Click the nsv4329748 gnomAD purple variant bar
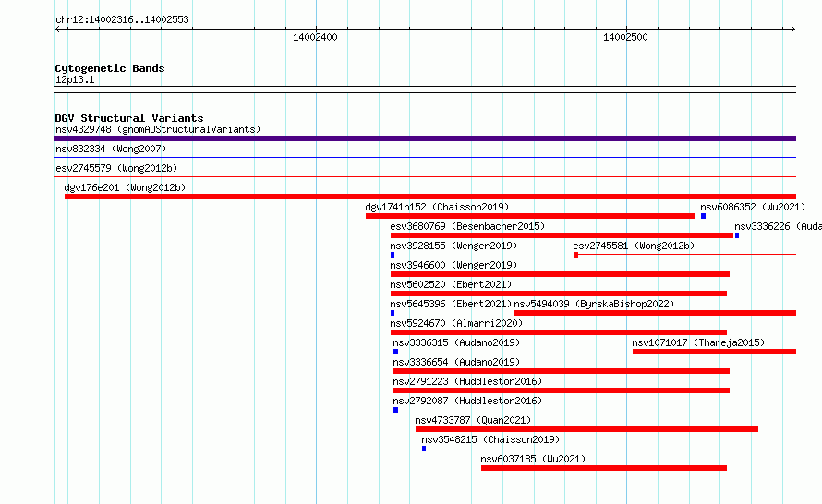The image size is (822, 504). 425,138
